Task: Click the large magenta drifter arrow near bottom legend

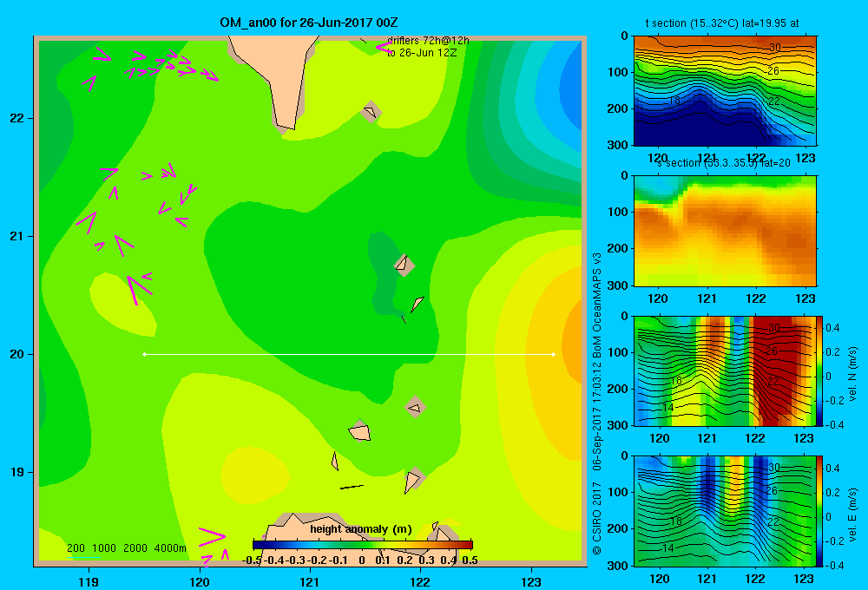Action: coord(212,535)
